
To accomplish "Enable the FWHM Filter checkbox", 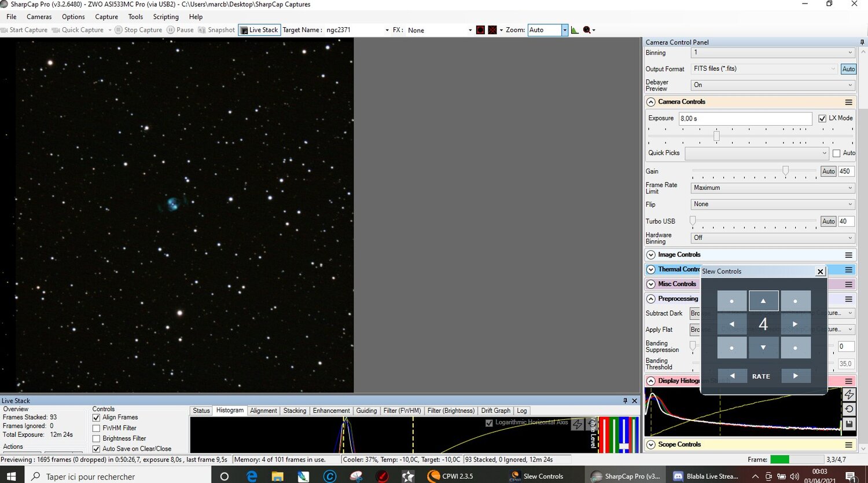I will [x=96, y=427].
